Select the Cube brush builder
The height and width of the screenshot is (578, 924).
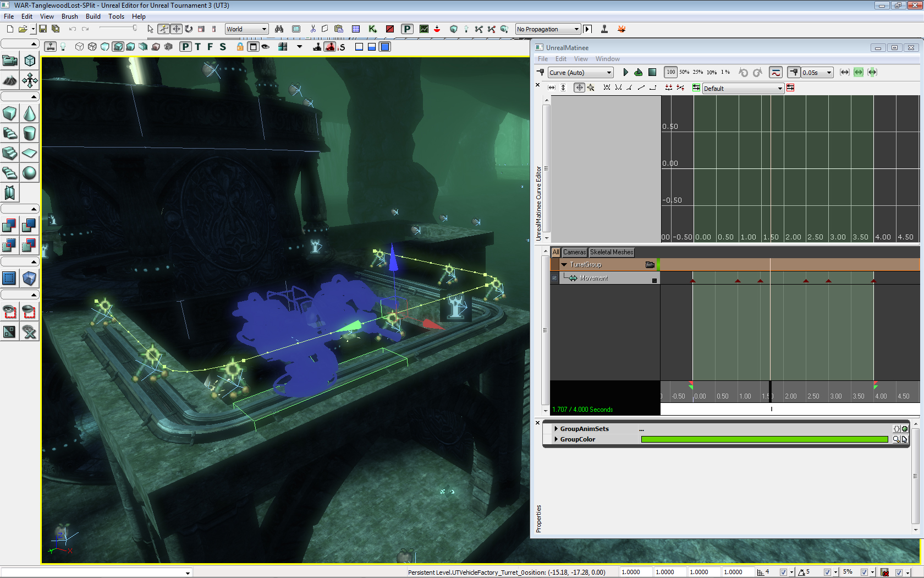point(10,113)
